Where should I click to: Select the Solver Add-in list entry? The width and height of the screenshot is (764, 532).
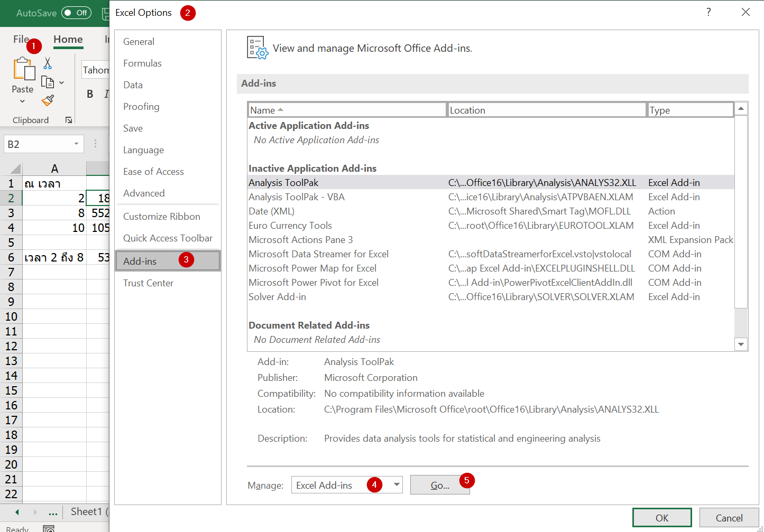[x=277, y=296]
